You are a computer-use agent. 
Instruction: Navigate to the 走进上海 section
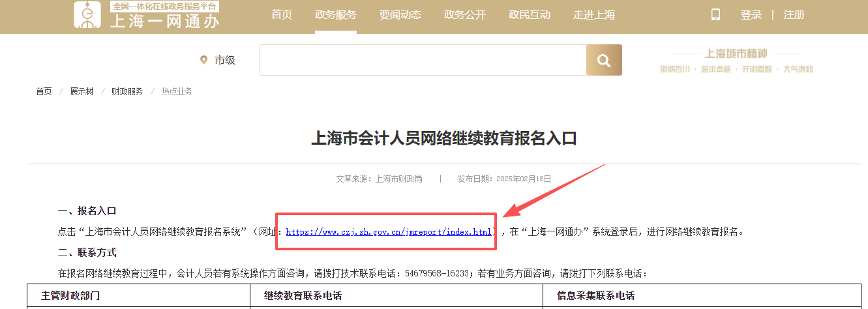click(594, 15)
